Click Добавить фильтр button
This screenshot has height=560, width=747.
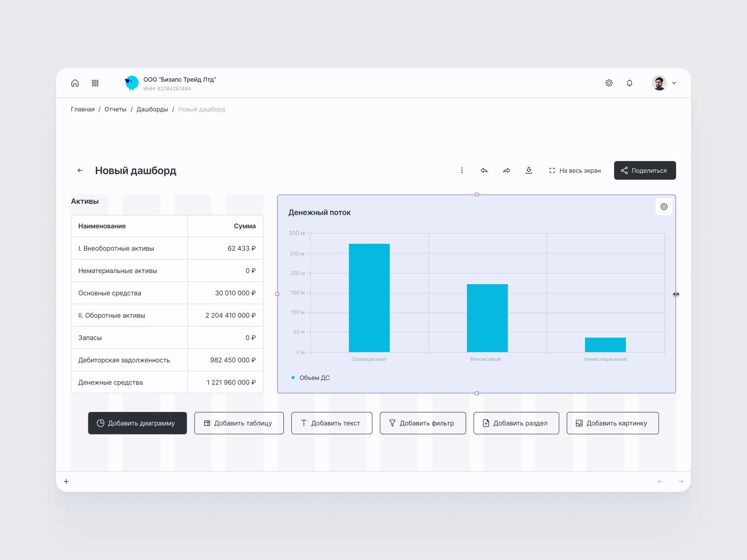point(423,423)
